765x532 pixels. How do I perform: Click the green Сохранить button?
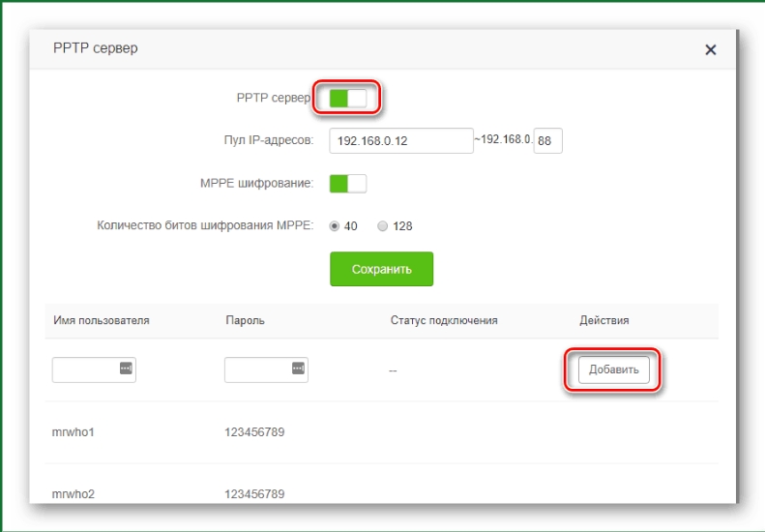(x=381, y=269)
